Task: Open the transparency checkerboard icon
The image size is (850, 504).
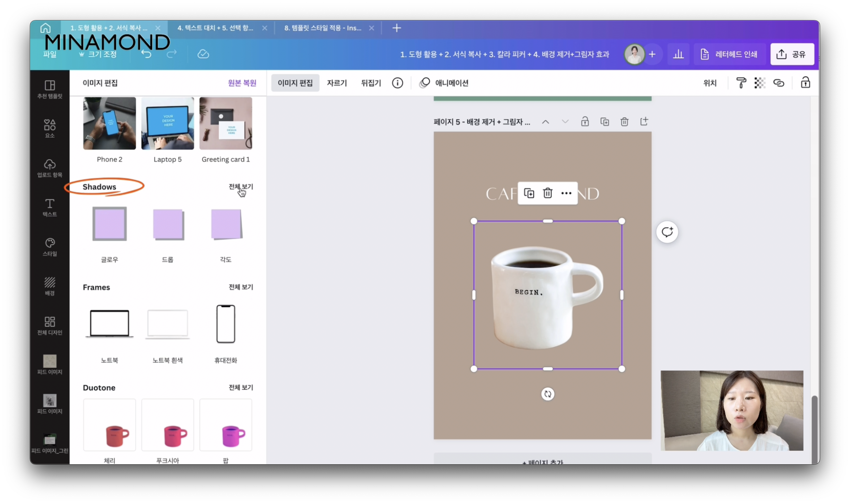Action: (x=759, y=83)
